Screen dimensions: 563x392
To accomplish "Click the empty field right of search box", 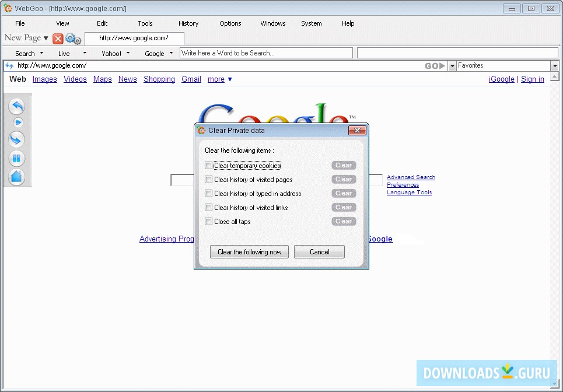I will 457,53.
